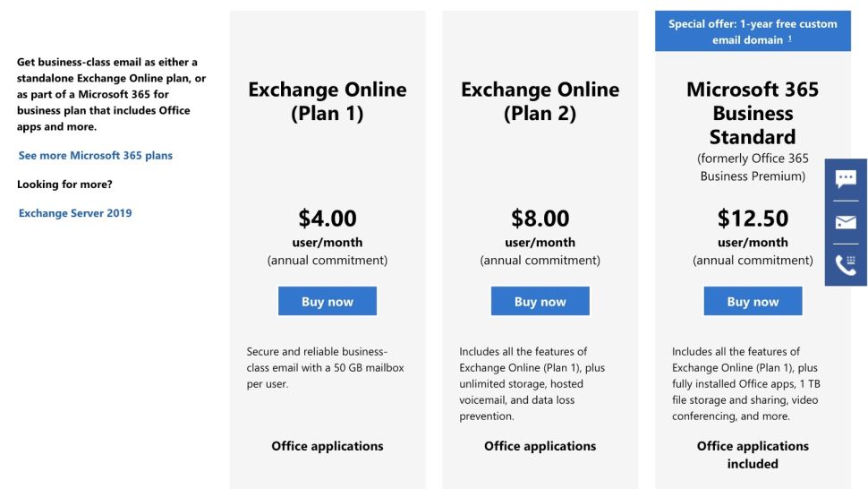Click footnote 1 in special offer banner

pos(789,39)
